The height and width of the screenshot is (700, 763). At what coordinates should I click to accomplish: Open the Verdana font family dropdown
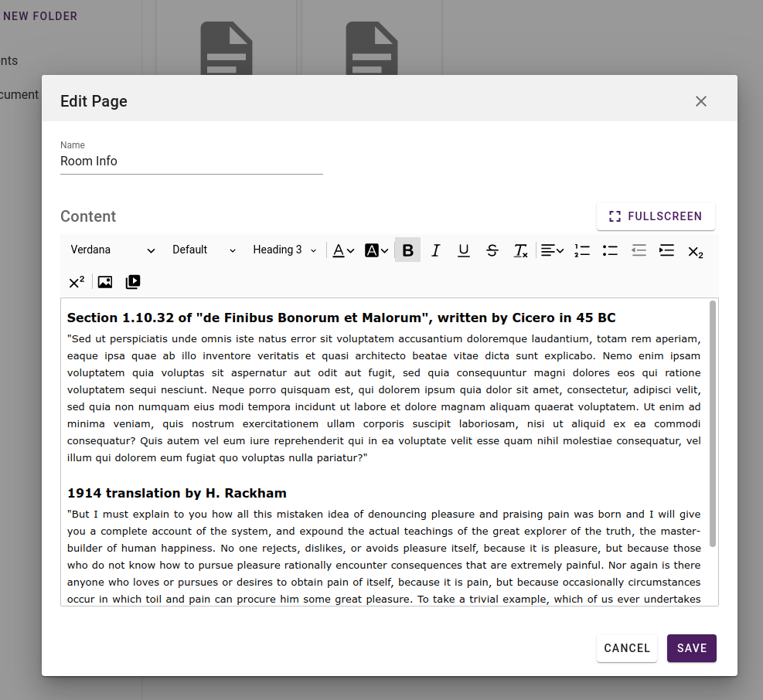tap(111, 250)
